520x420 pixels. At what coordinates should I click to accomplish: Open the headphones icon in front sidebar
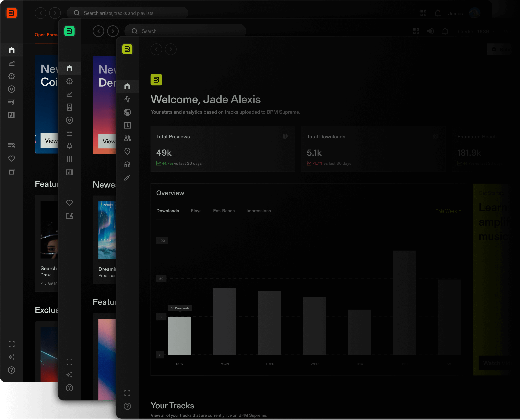[x=127, y=165]
